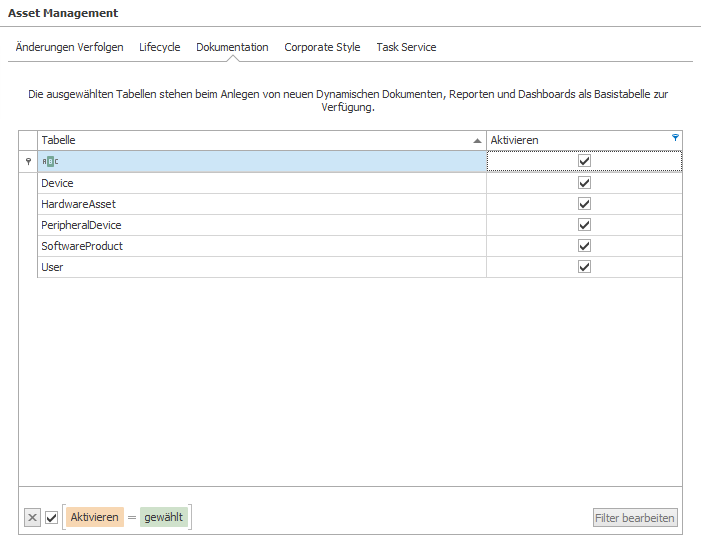Open the Corporate Style tab

(322, 47)
